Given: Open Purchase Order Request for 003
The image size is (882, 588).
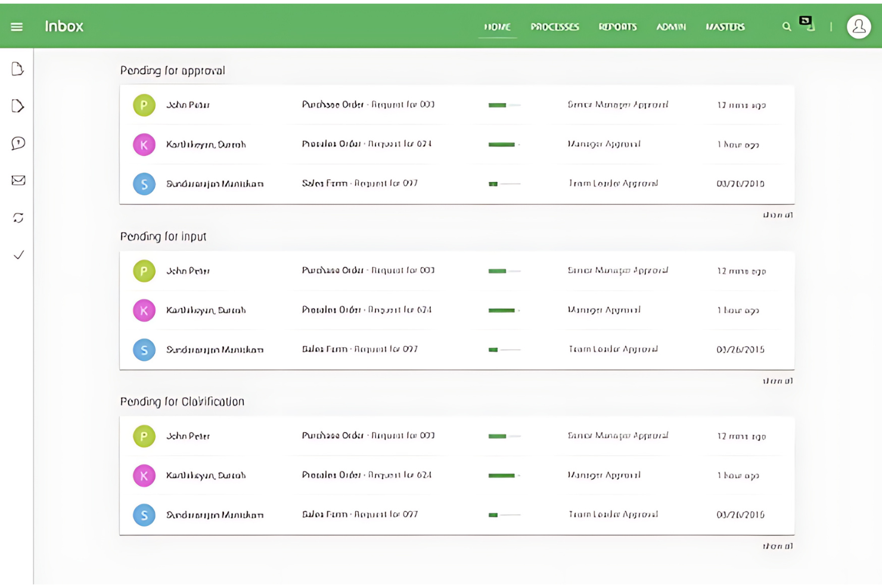Looking at the screenshot, I should click(368, 104).
